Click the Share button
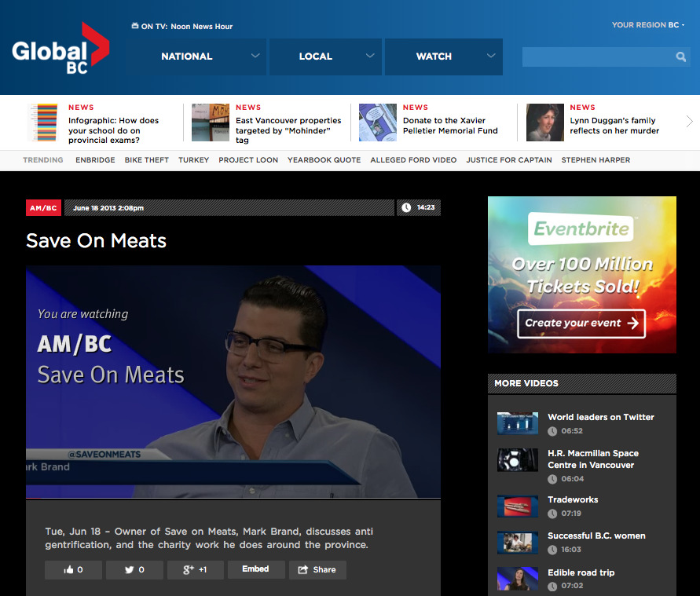This screenshot has height=596, width=700. [x=317, y=569]
